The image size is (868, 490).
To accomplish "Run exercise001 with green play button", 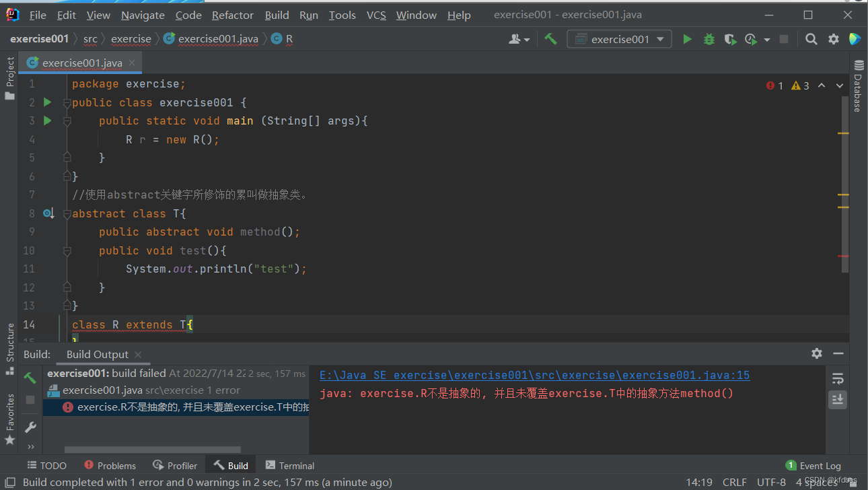I will point(687,39).
